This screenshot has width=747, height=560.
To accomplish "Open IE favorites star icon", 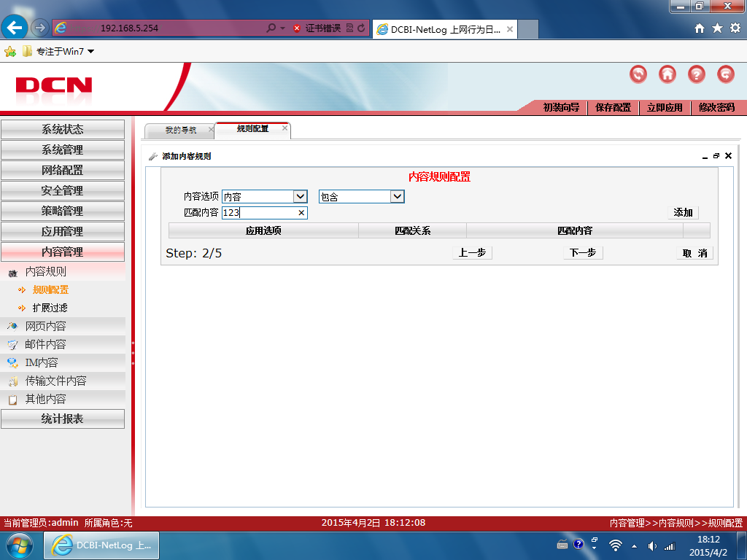I will pyautogui.click(x=717, y=28).
